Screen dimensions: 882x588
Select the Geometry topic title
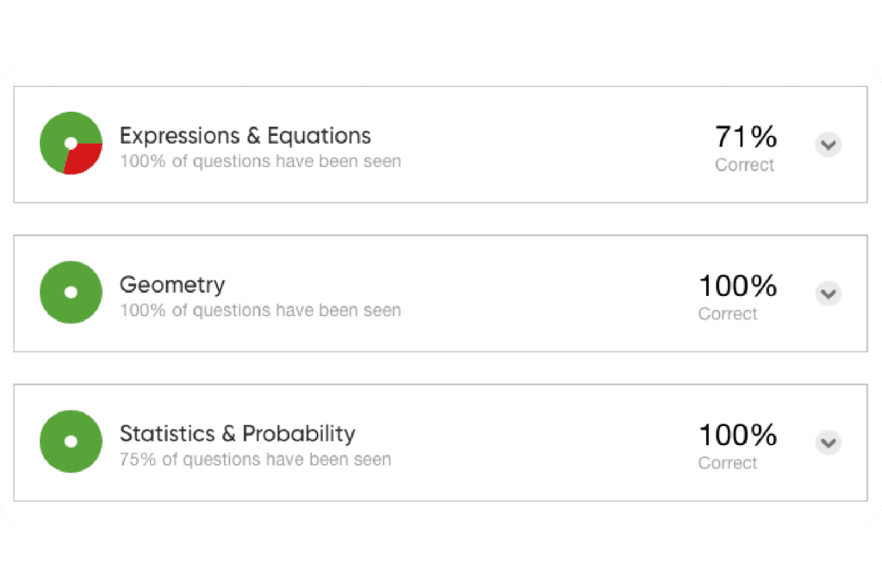coord(172,284)
